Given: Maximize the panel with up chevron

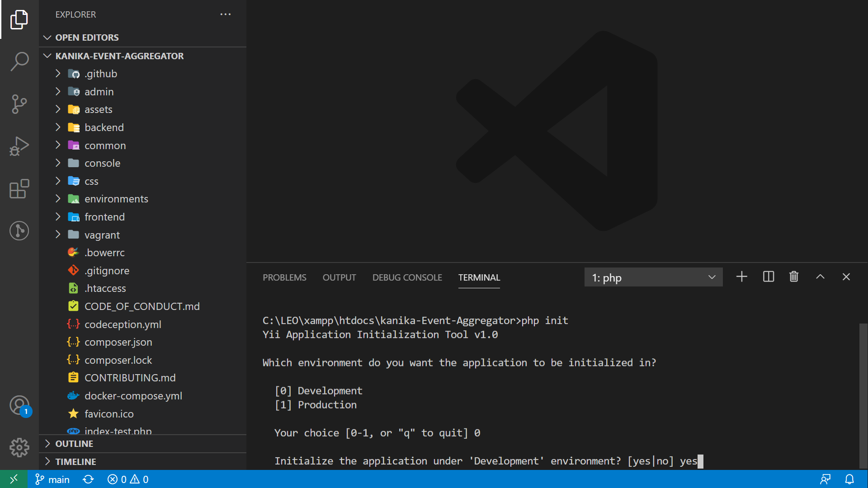Looking at the screenshot, I should 820,277.
